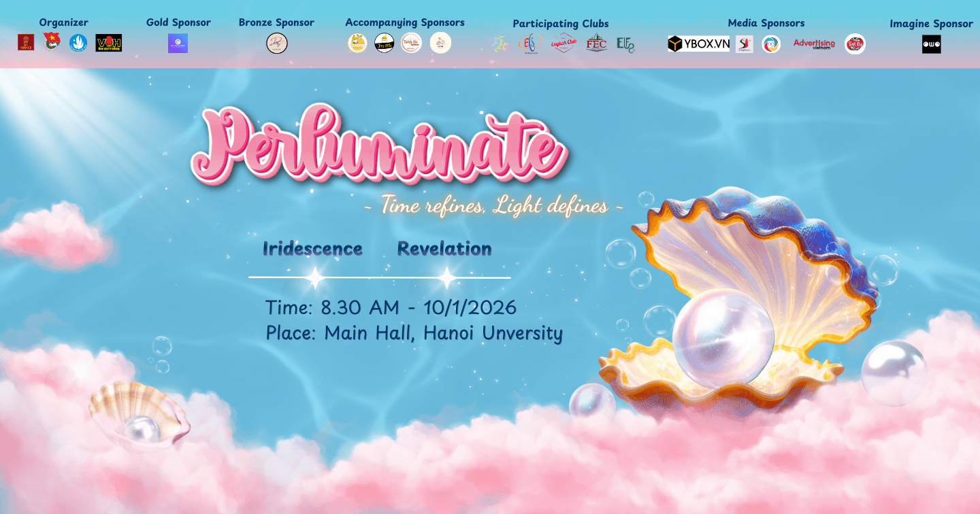Select the red circular Sai Do logo

tap(855, 44)
